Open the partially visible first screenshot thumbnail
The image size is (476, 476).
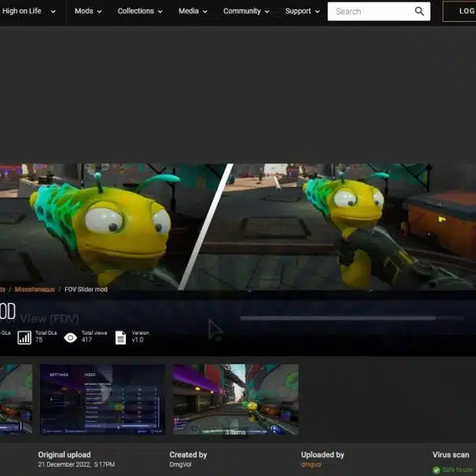(x=16, y=399)
